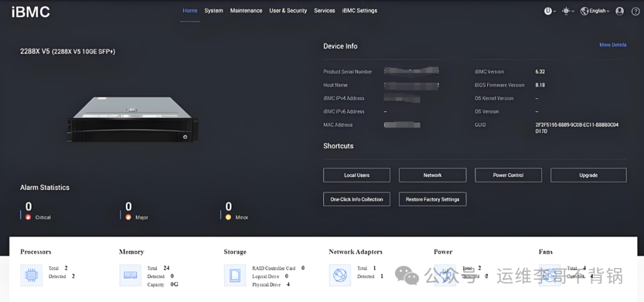The width and height of the screenshot is (644, 302).
Task: Expand the English language dropdown
Action: click(x=600, y=11)
